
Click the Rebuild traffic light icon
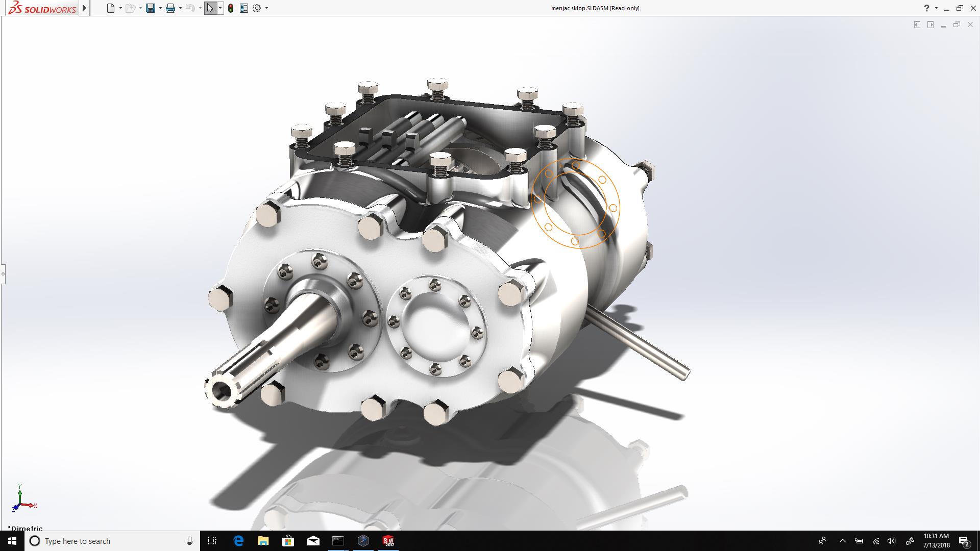click(x=231, y=8)
